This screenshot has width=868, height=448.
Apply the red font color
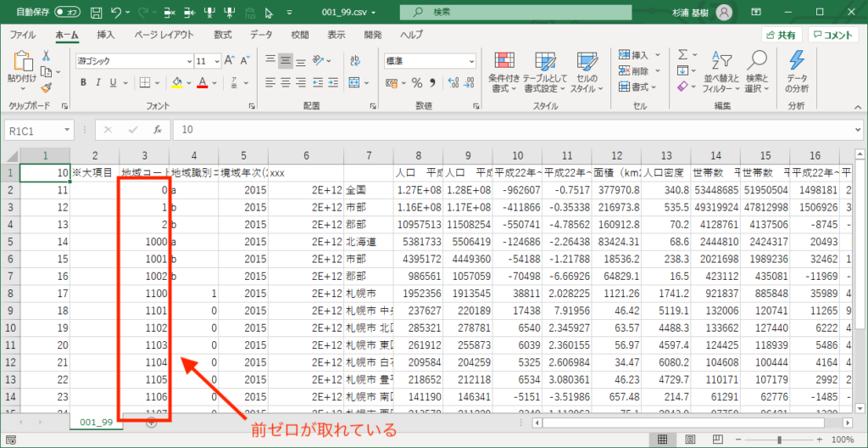[202, 82]
